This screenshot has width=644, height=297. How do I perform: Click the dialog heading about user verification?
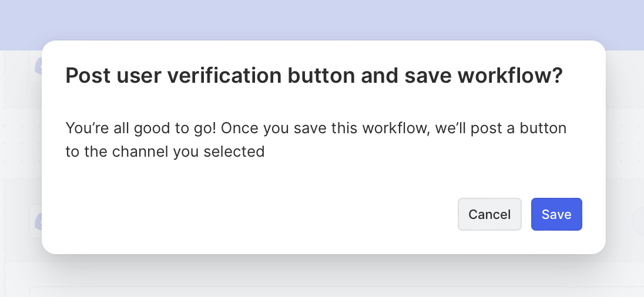coord(314,76)
